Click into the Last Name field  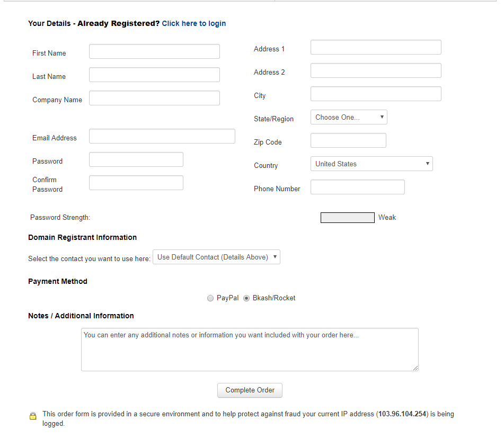pos(154,75)
